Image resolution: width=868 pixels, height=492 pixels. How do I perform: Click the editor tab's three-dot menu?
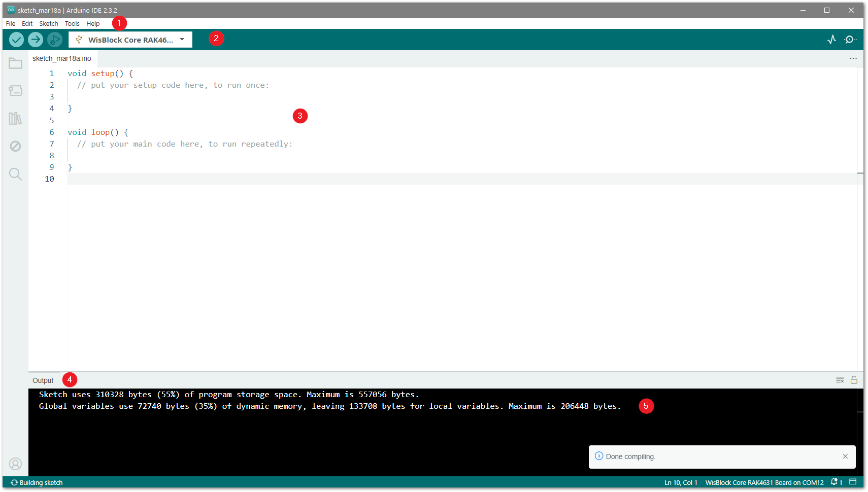tap(853, 58)
